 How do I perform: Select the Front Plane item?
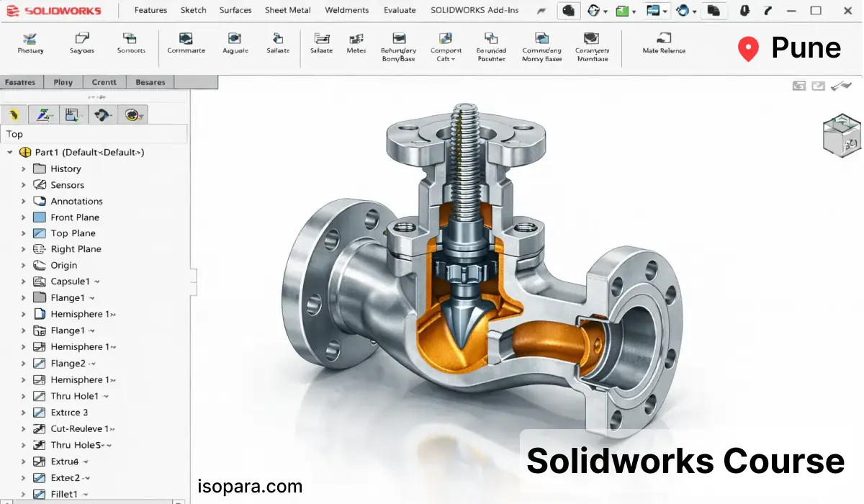[x=75, y=217]
